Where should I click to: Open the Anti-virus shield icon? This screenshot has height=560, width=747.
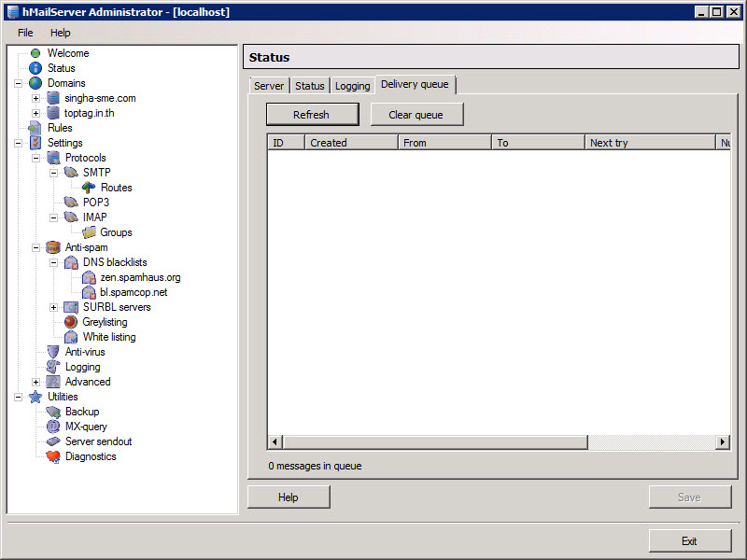(x=53, y=352)
